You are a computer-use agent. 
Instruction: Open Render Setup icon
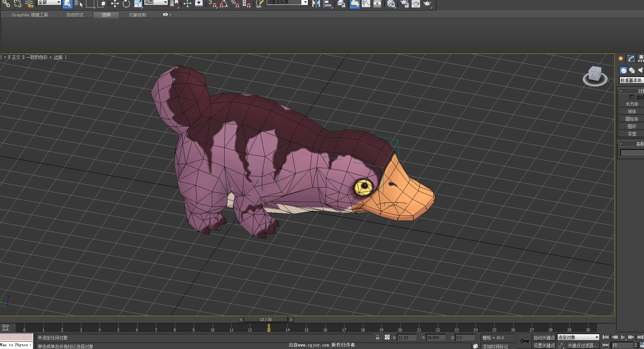click(x=404, y=4)
